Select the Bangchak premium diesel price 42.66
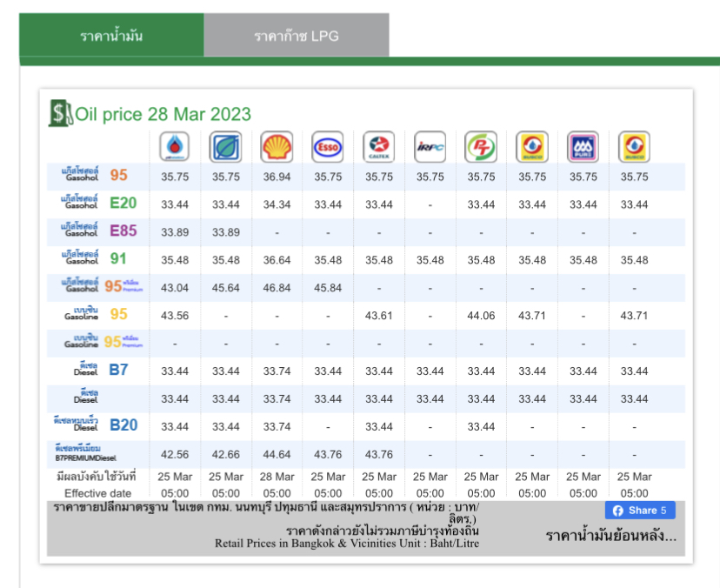 coord(225,454)
